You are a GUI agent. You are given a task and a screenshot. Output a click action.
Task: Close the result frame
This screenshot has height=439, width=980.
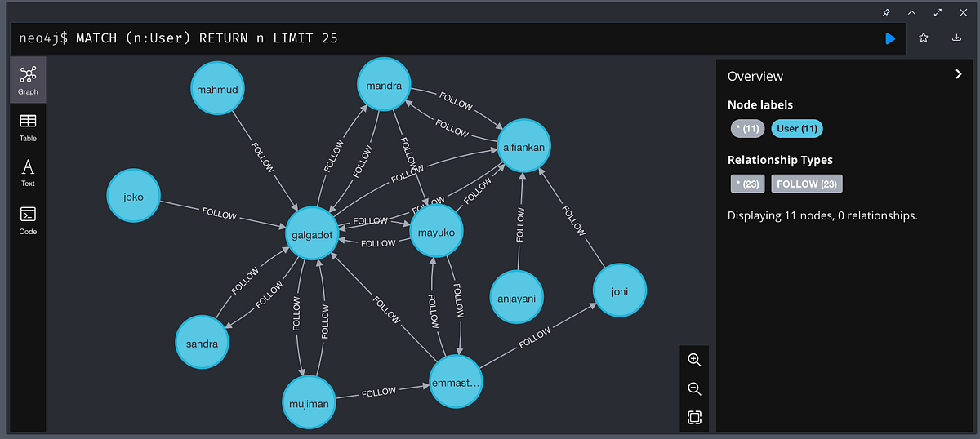click(963, 12)
